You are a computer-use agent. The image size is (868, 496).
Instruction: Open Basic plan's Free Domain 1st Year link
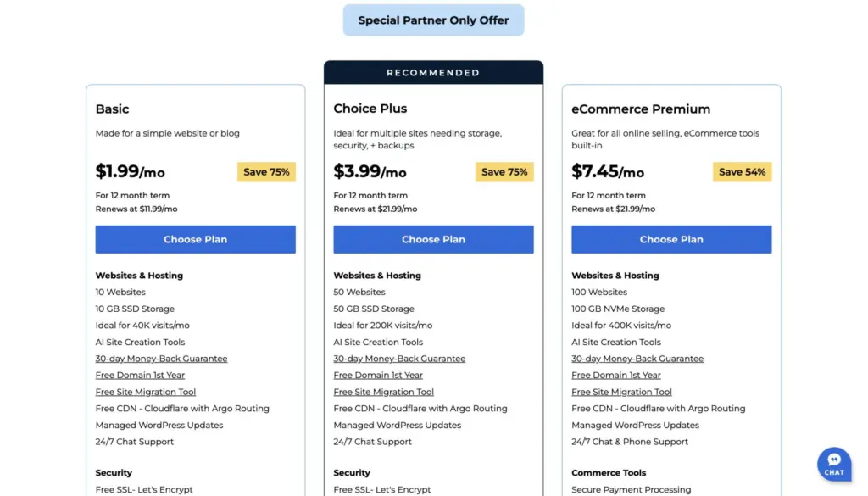(x=140, y=375)
